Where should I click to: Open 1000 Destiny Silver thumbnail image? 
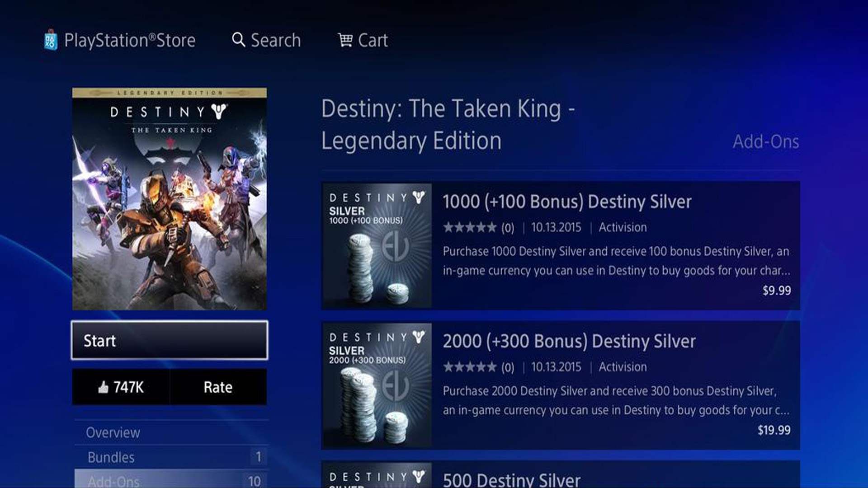[377, 246]
